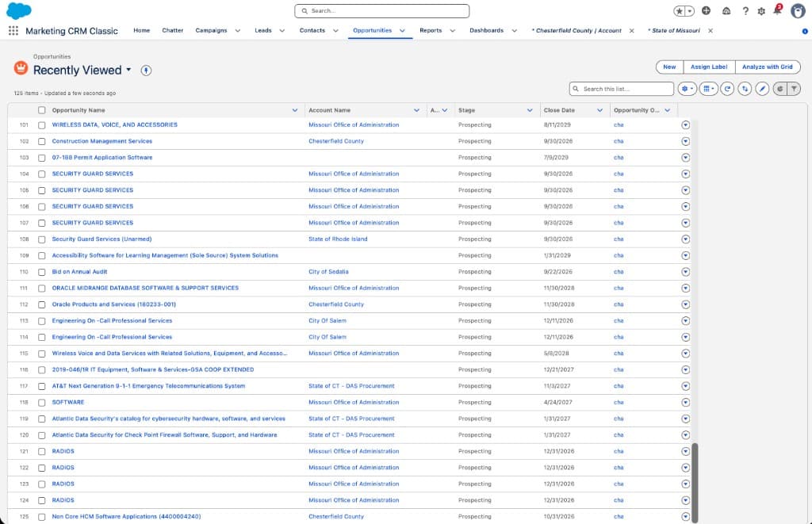Open row actions for SOFTWARE row
Image resolution: width=812 pixels, height=524 pixels.
[686, 403]
